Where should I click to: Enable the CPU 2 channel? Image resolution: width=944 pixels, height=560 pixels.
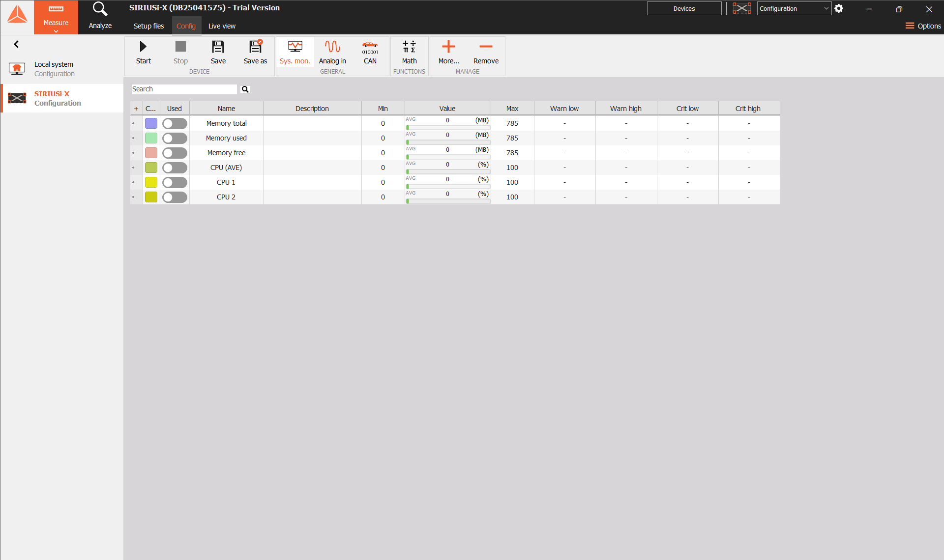pyautogui.click(x=175, y=197)
